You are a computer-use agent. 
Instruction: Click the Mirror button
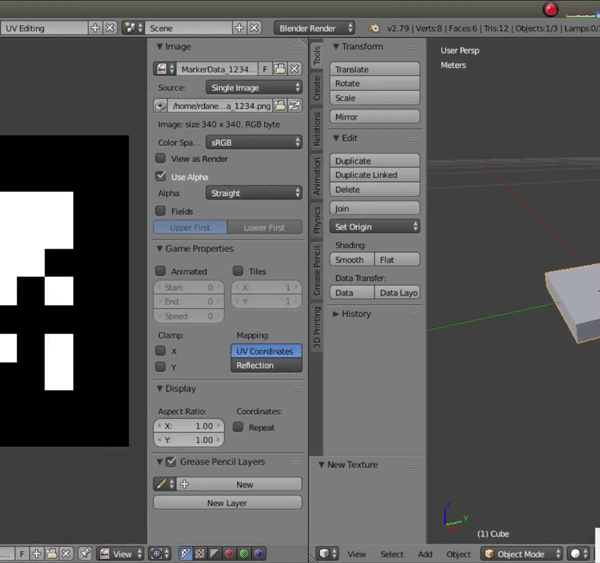point(375,116)
